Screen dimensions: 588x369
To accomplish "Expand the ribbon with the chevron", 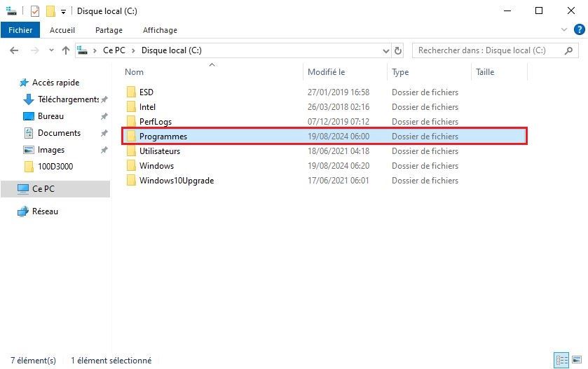I will click(x=563, y=29).
